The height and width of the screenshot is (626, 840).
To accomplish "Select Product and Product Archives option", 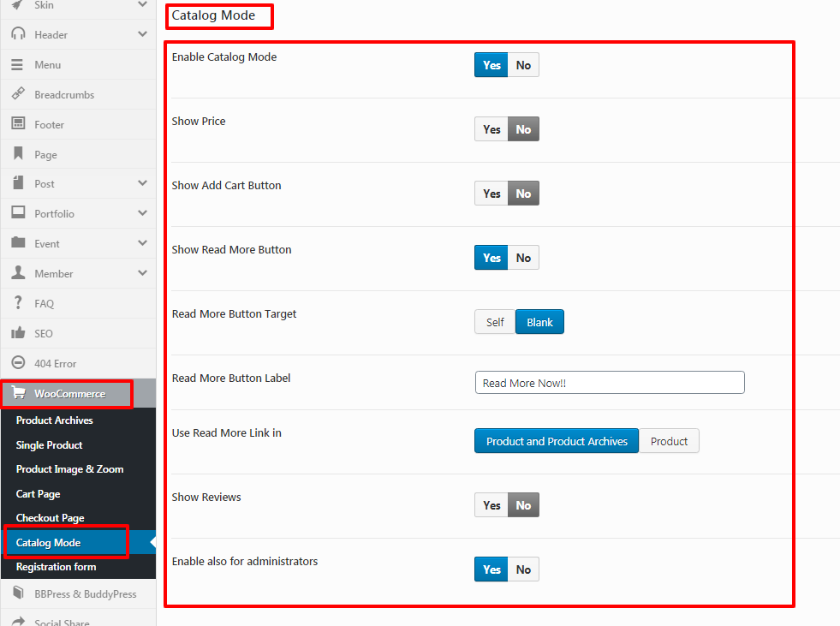I will (x=556, y=440).
